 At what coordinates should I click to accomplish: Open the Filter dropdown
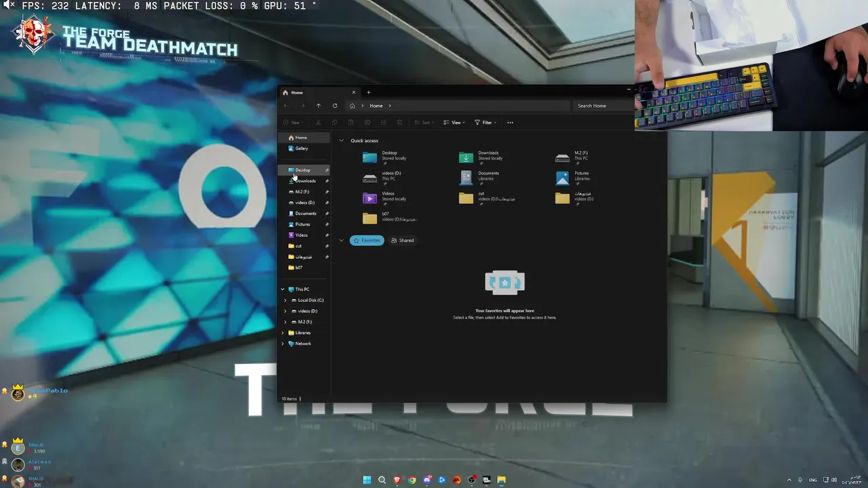[x=485, y=123]
